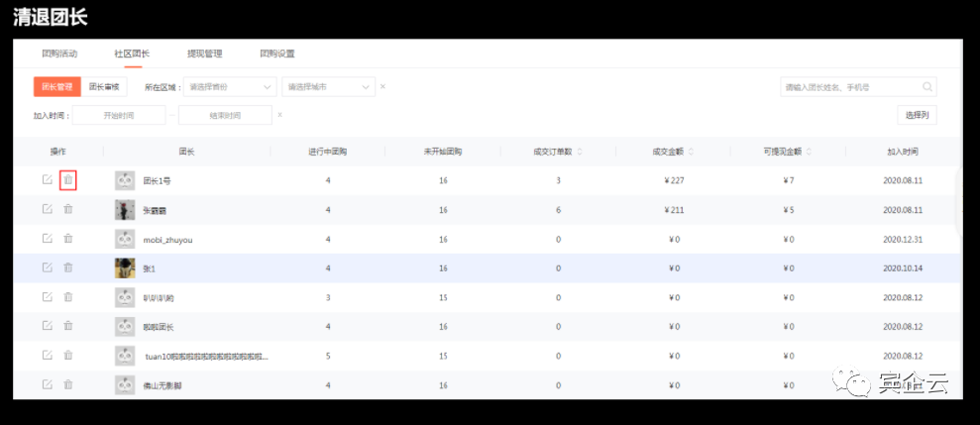
Task: Click the avatar of 佛山无影脚
Action: point(125,384)
